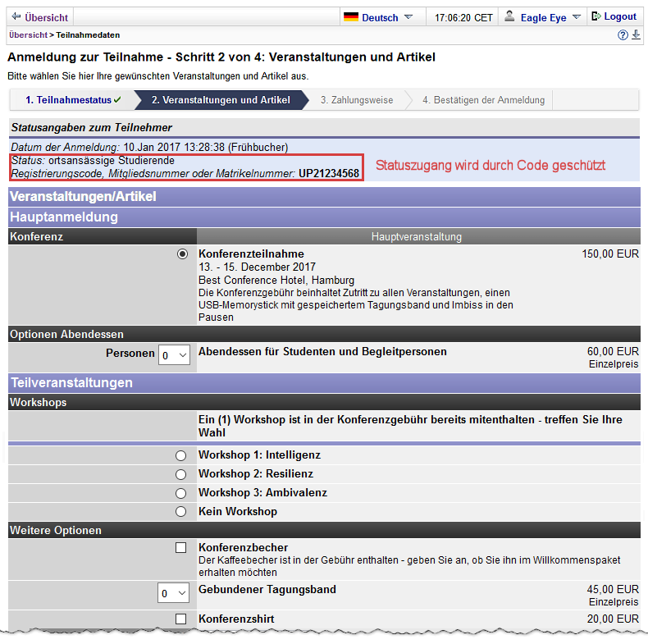Viewport: 648px width, 644px height.
Task: Go to step 1. Teilnahmestatus tab
Action: [x=73, y=100]
